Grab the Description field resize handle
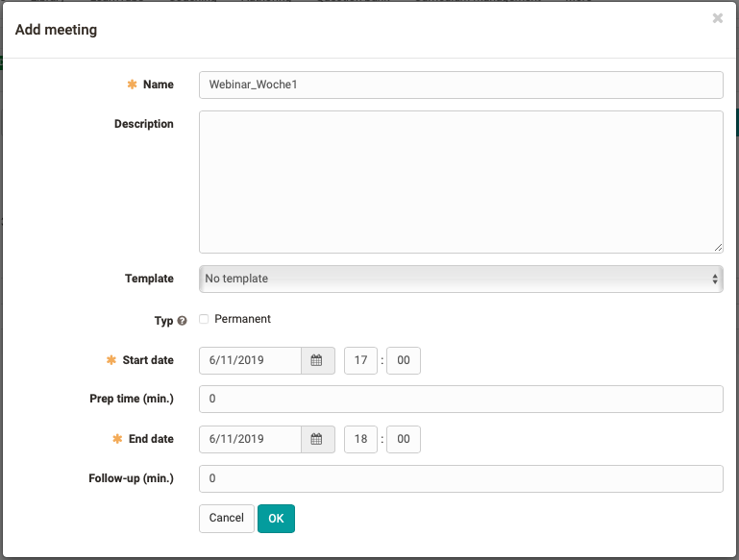The width and height of the screenshot is (739, 560). coord(717,247)
